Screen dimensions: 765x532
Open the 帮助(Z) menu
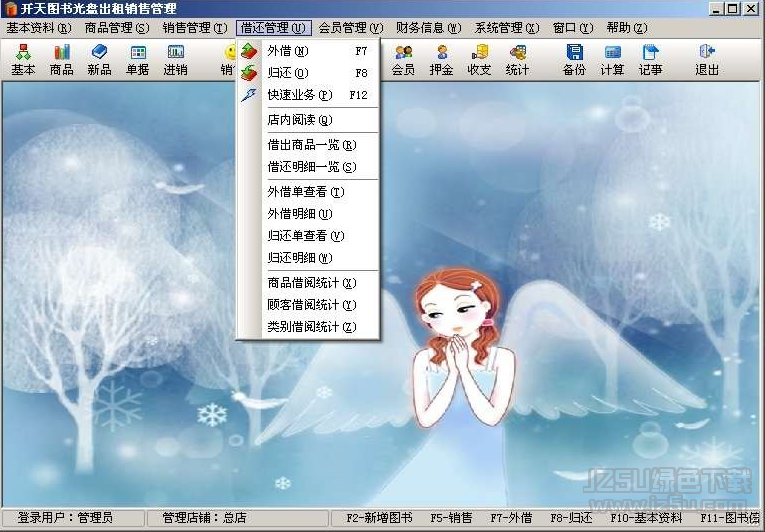point(627,28)
